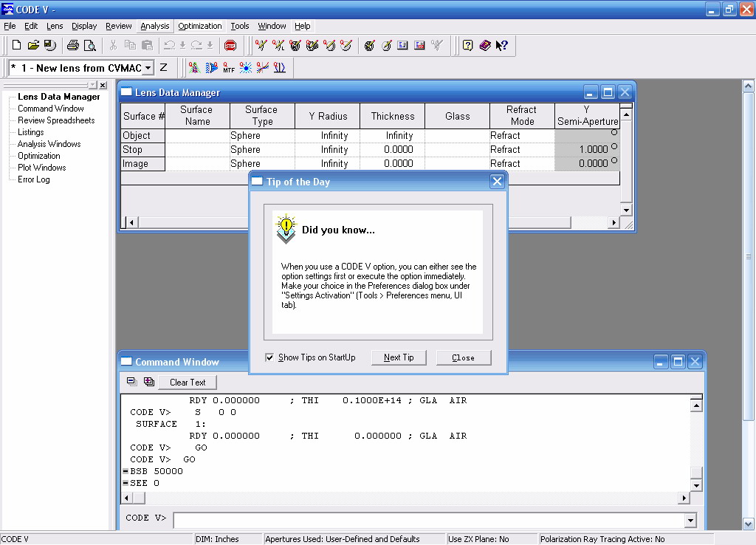Click in the CODE V> command input field
756x545 pixels.
coord(429,520)
